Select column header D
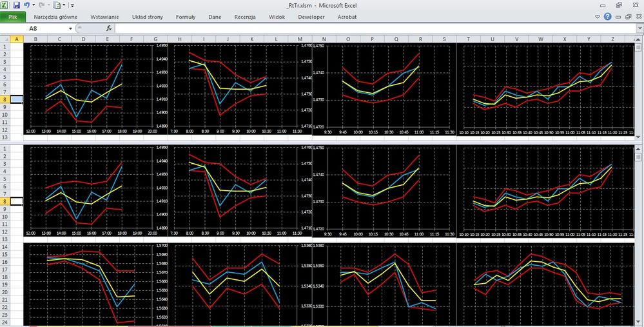The width and height of the screenshot is (644, 327). click(83, 39)
